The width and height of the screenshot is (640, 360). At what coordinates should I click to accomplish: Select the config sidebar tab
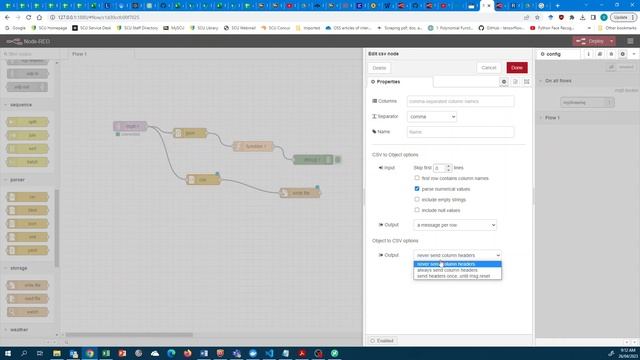coord(558,54)
